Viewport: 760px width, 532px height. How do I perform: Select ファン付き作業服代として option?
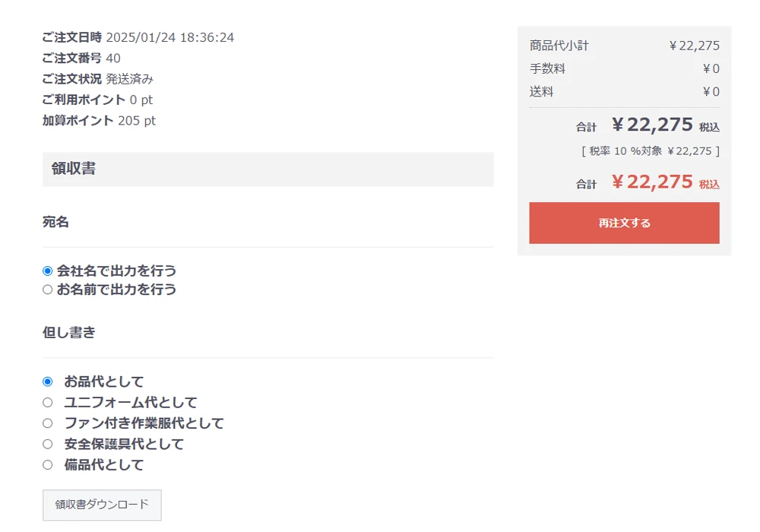coord(47,423)
